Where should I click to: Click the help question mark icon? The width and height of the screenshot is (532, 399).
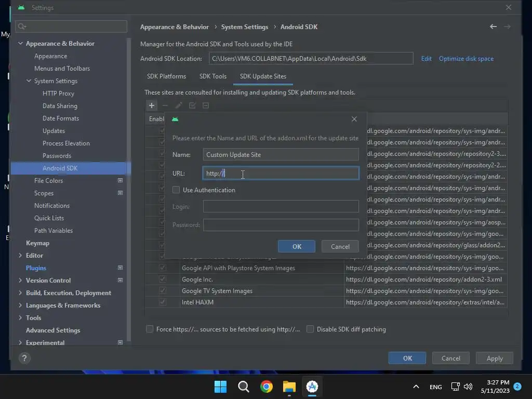(x=24, y=358)
